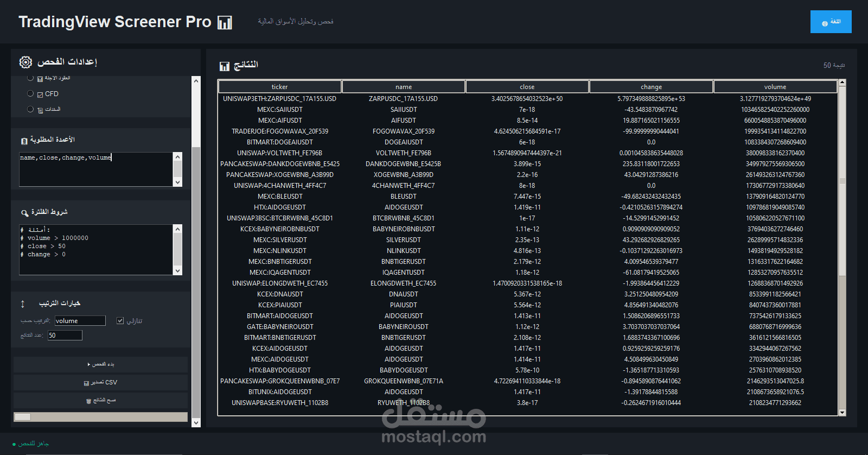The height and width of the screenshot is (455, 868).
Task: Click the name cell XOGEWBNB_A3B99D
Action: tap(404, 175)
